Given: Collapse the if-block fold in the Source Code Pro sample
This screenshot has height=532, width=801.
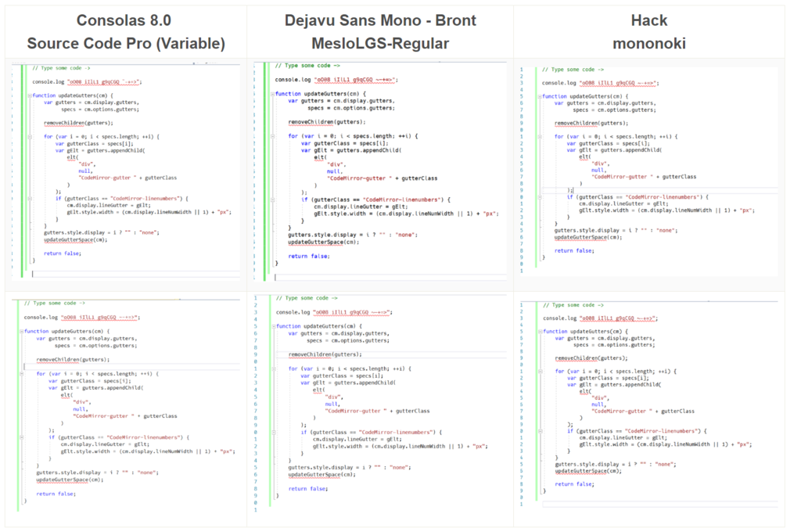Looking at the screenshot, I should [x=21, y=438].
